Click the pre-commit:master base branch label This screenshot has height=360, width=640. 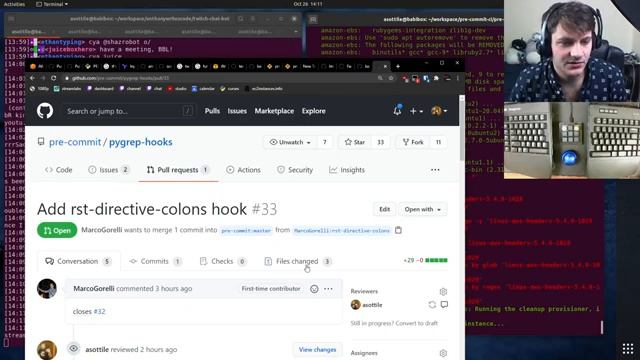tap(246, 230)
